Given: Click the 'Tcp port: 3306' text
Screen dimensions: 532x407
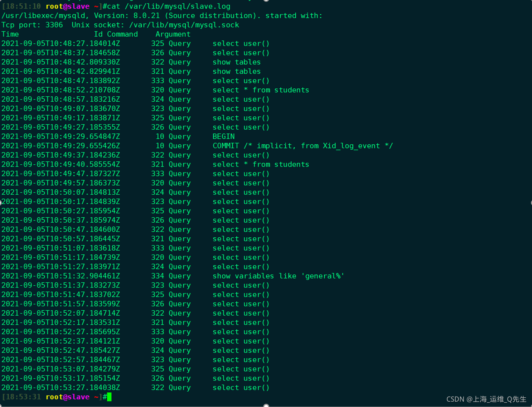Looking at the screenshot, I should pyautogui.click(x=32, y=25).
